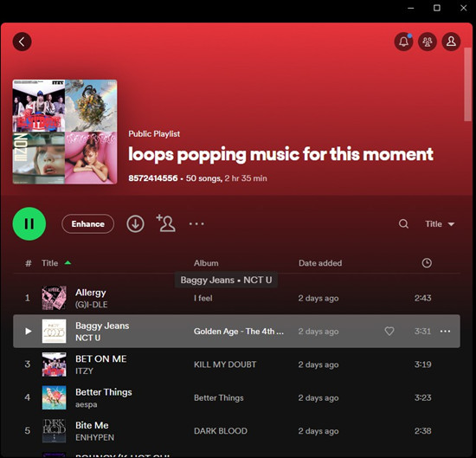Screen dimensions: 476x458
Task: Click the Bite Me album art thumbnail
Action: [54, 431]
